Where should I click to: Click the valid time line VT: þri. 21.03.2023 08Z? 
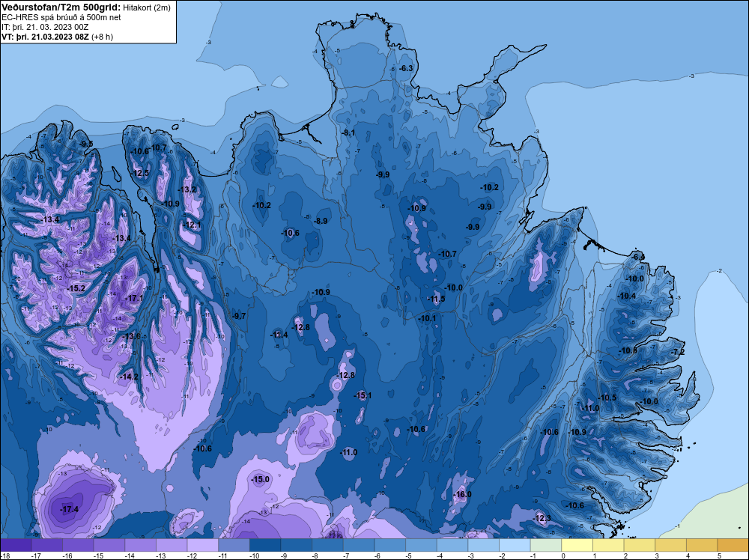pyautogui.click(x=45, y=37)
